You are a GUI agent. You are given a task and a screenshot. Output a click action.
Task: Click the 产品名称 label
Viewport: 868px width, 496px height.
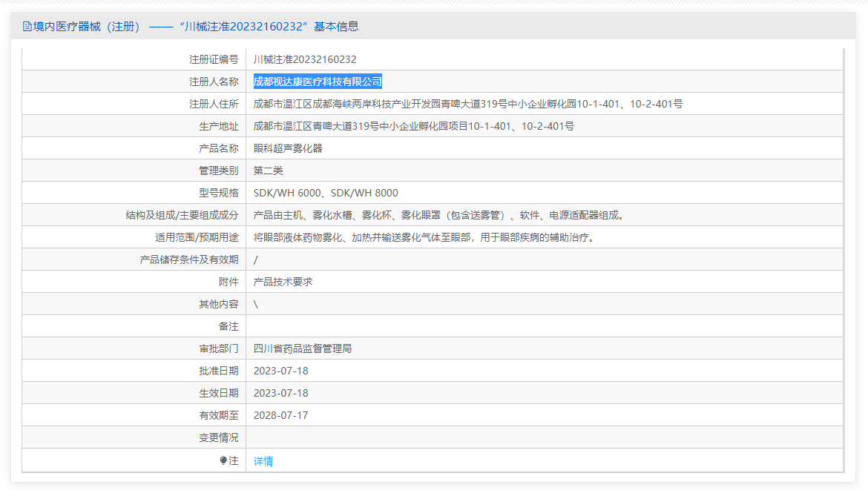(x=219, y=148)
